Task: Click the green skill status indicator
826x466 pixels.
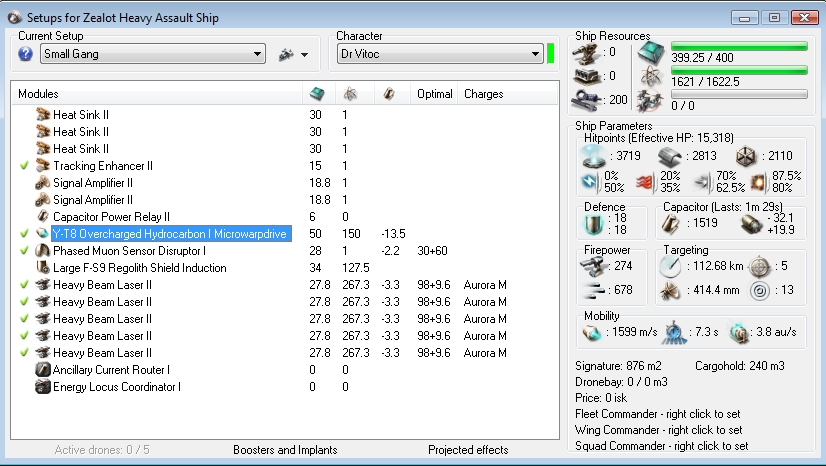Action: pos(550,54)
